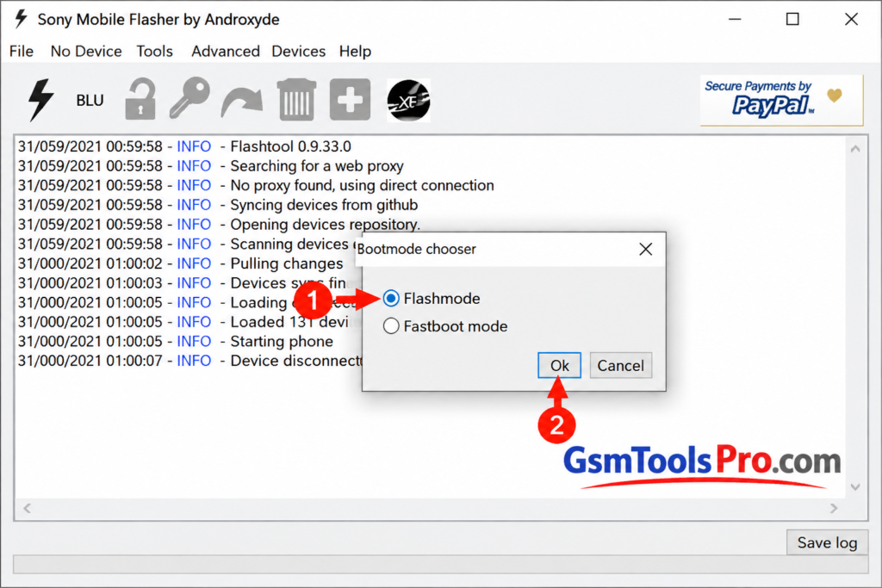Select the Flashmode radio button
Viewport: 882px width, 588px height.
click(391, 299)
